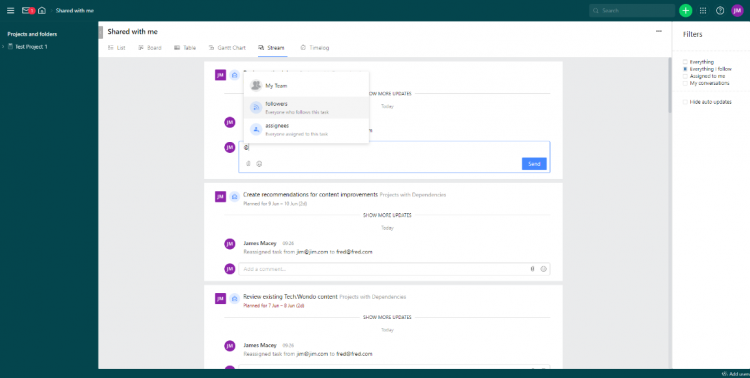Attach file using paperclip in active comment
The height and width of the screenshot is (378, 750).
248,164
